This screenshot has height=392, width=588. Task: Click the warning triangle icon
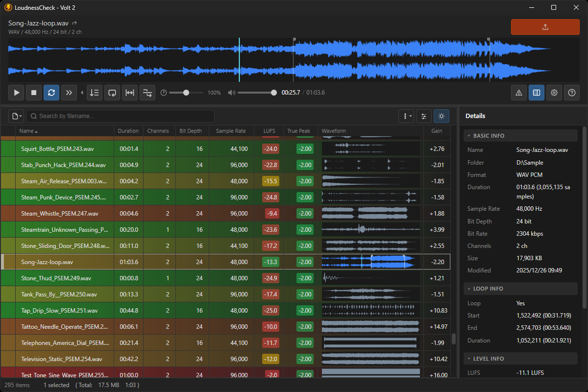[x=519, y=93]
